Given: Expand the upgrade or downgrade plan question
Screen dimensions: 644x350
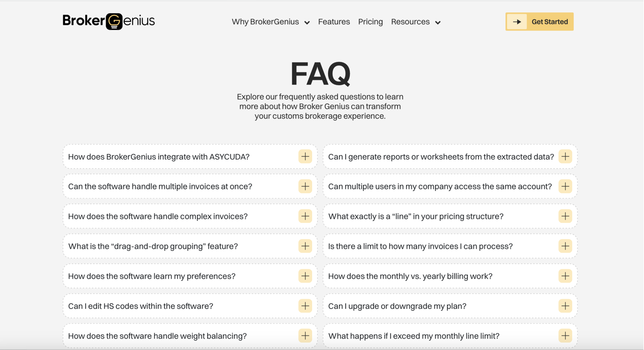Looking at the screenshot, I should click(x=565, y=306).
